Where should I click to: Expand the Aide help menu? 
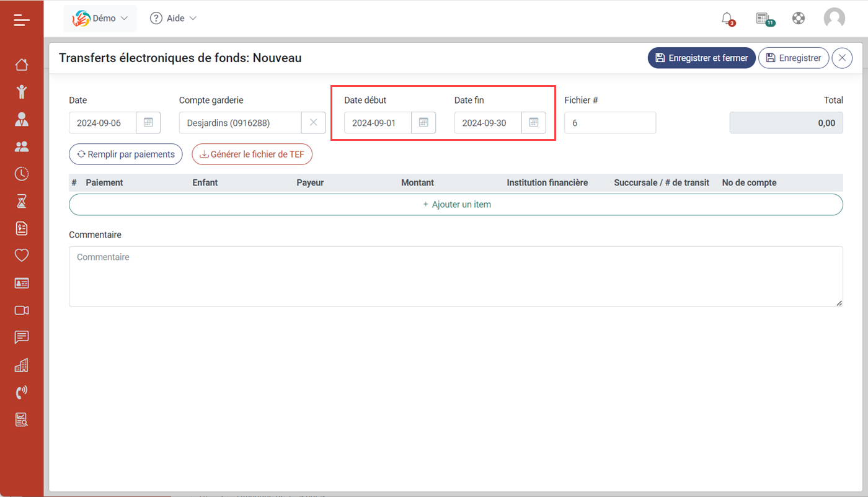(x=173, y=19)
